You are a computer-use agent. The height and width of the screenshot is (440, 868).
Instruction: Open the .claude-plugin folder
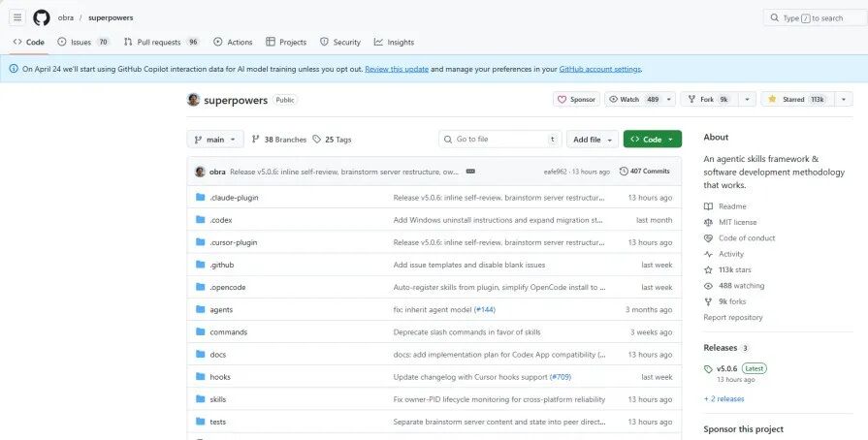[234, 198]
